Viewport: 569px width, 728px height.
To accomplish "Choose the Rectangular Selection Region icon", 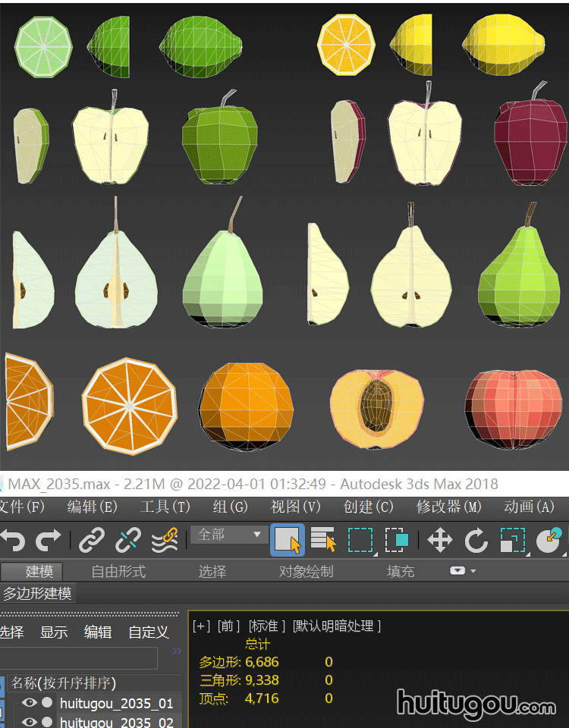I will pos(360,541).
